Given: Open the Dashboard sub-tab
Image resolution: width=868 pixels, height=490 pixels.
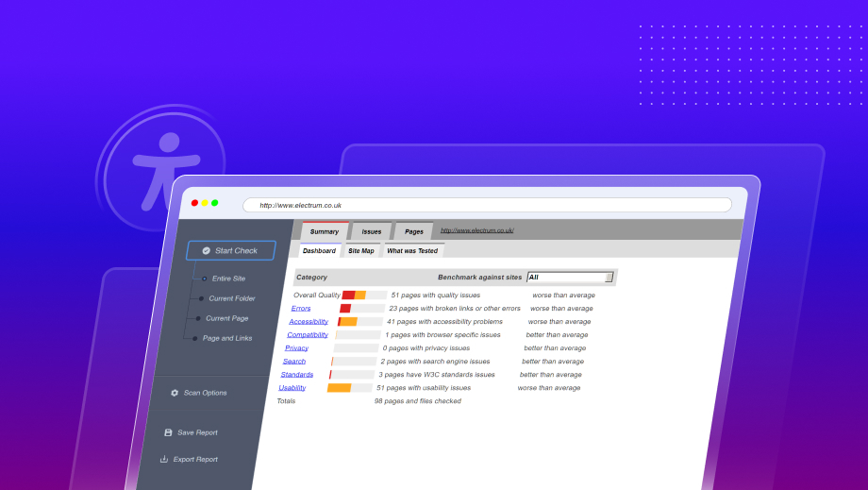Looking at the screenshot, I should pos(320,251).
